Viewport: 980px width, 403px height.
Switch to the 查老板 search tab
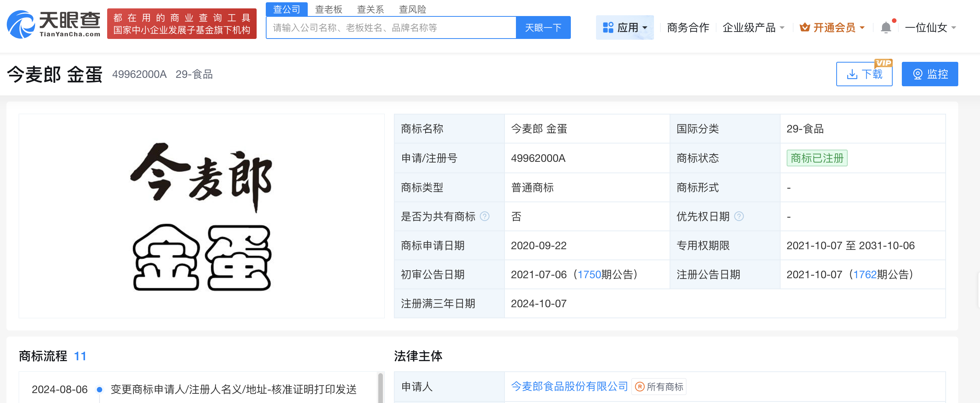[x=328, y=9]
